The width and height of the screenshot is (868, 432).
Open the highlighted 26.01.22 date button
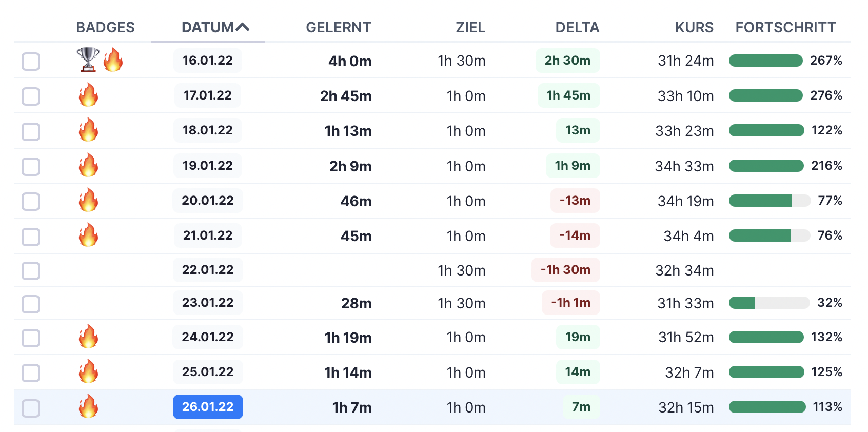[x=208, y=407]
